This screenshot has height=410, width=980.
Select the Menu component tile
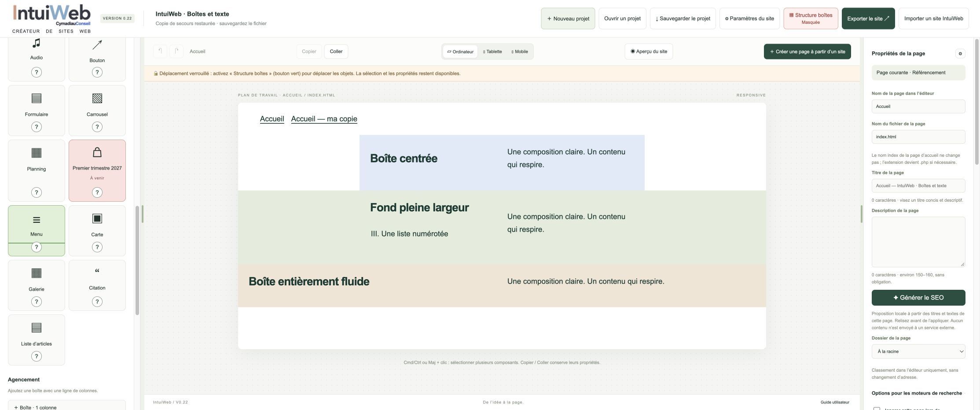point(37,230)
